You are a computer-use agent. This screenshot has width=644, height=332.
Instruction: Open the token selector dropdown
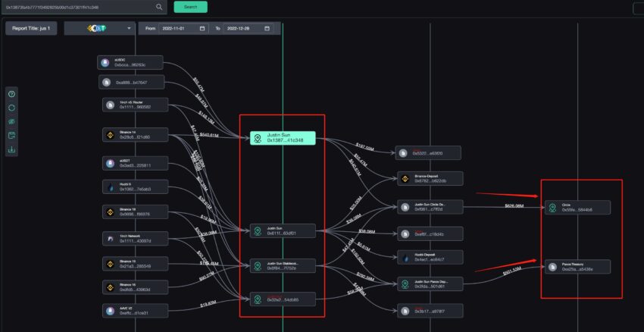point(98,28)
